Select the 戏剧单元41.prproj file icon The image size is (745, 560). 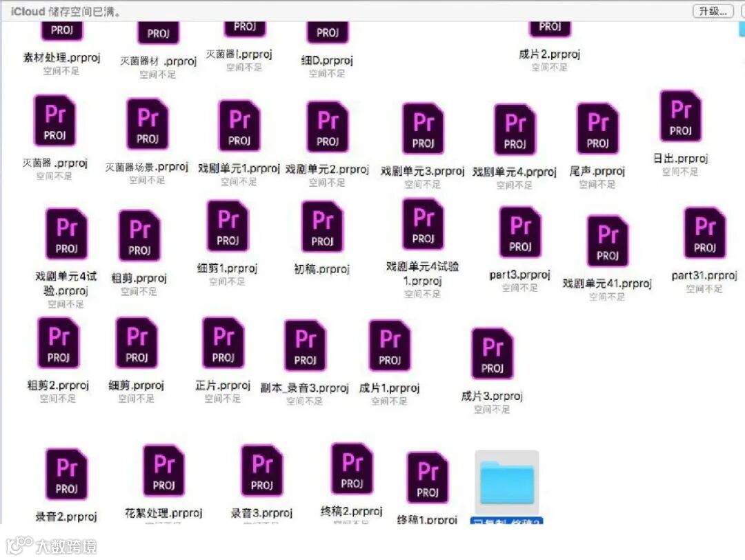tap(608, 241)
